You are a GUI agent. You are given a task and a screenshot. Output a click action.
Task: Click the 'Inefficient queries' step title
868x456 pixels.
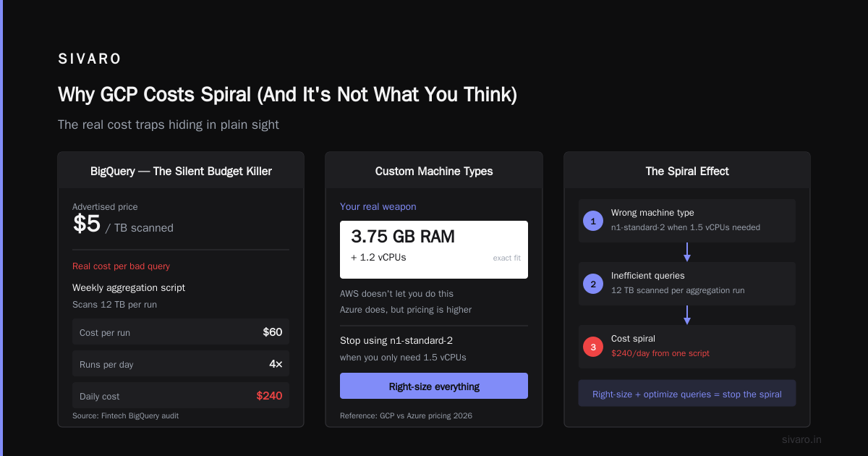[x=648, y=276]
